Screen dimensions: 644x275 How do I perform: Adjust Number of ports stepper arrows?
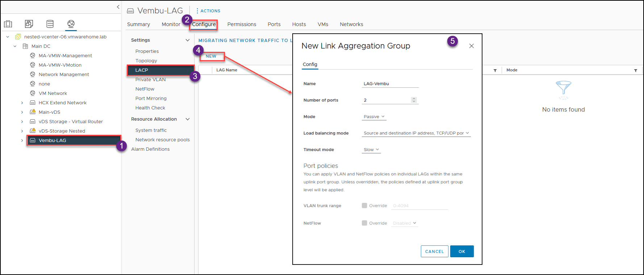coord(414,100)
